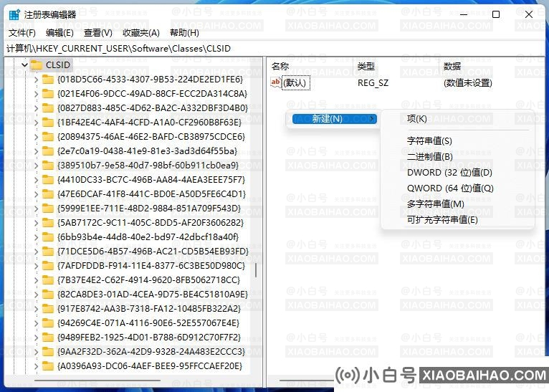Click the registry path address bar
Viewport: 549px width, 392px height.
(x=274, y=48)
